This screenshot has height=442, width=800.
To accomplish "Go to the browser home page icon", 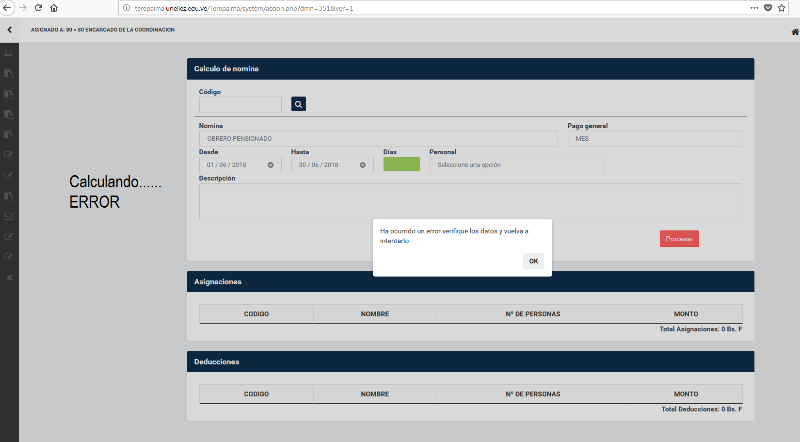I will coord(54,8).
